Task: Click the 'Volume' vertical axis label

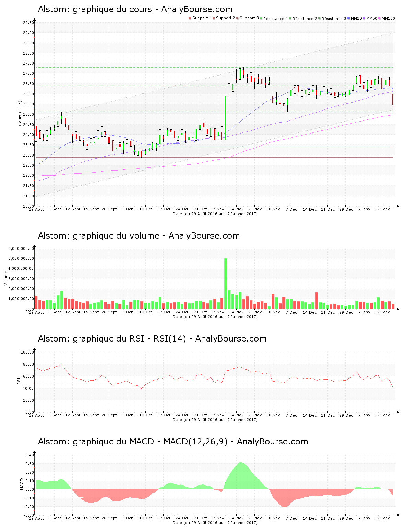Action: pos(6,278)
